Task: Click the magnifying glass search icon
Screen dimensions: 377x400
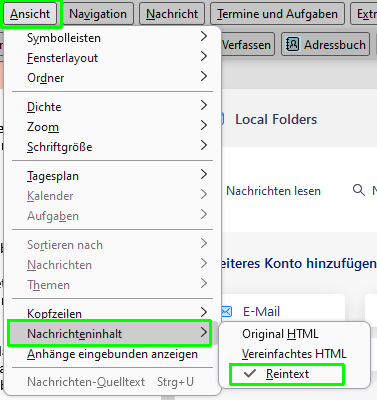Action: pyautogui.click(x=359, y=190)
